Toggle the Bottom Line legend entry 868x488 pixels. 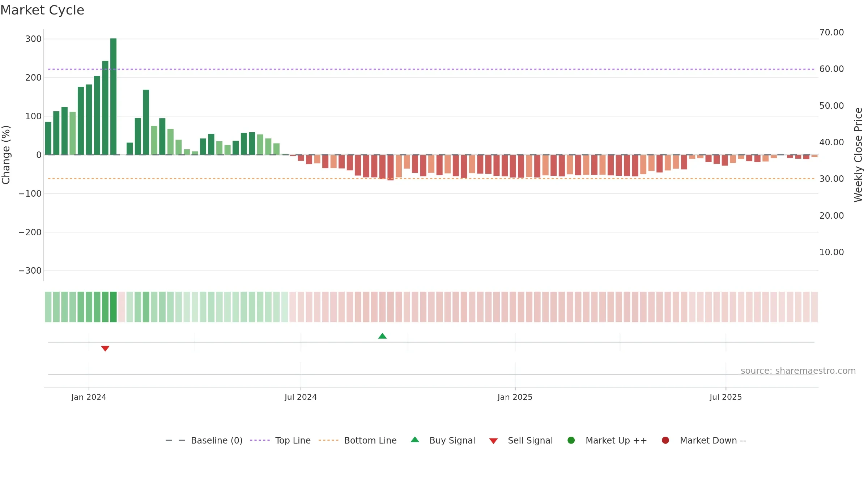[358, 440]
